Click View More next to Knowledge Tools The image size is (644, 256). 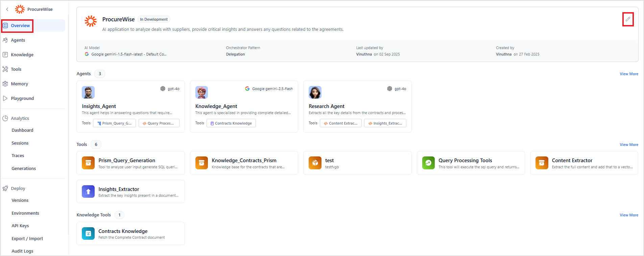pyautogui.click(x=629, y=215)
